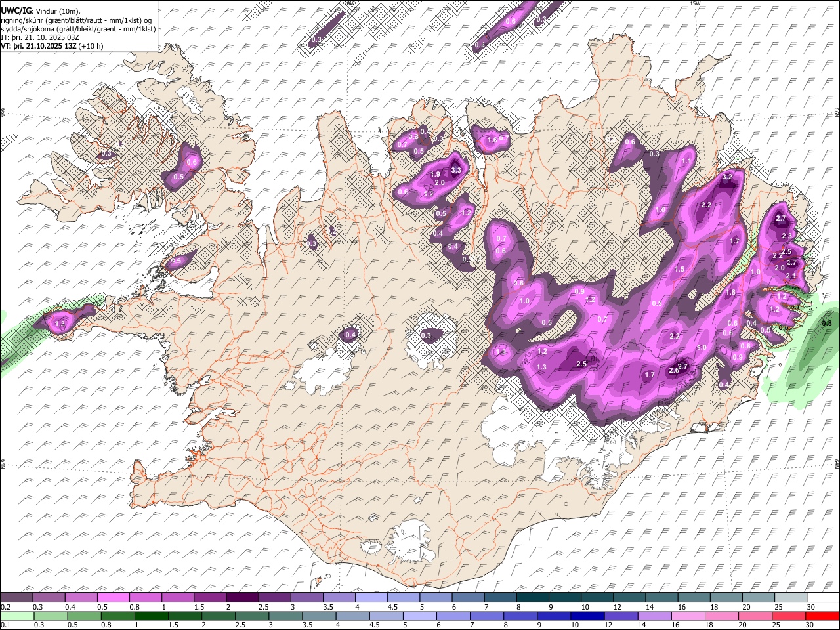840x630 pixels.
Task: Click the 0.1 label in the lower legend row
Action: click(5, 625)
